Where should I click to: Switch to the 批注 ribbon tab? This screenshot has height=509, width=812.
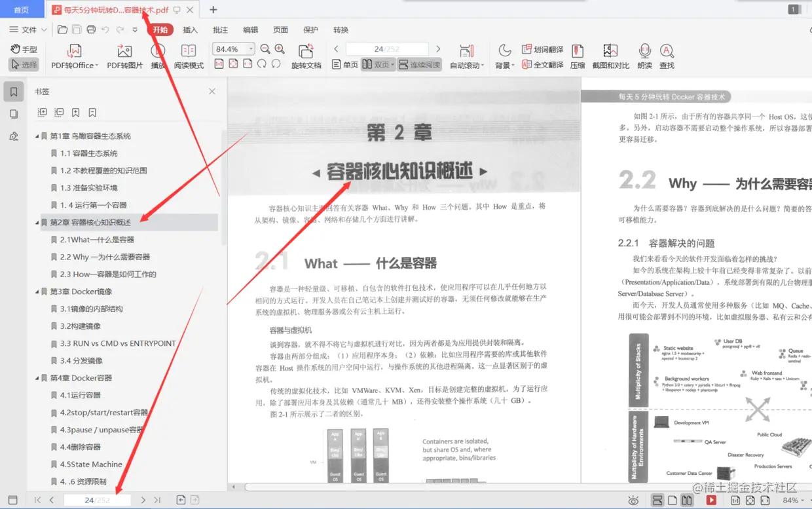pyautogui.click(x=221, y=29)
